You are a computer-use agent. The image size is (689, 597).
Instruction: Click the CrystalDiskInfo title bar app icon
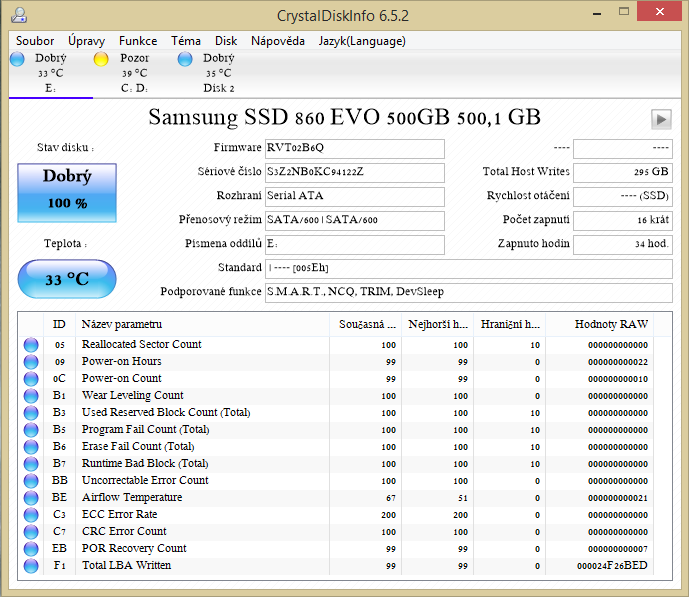pos(19,15)
